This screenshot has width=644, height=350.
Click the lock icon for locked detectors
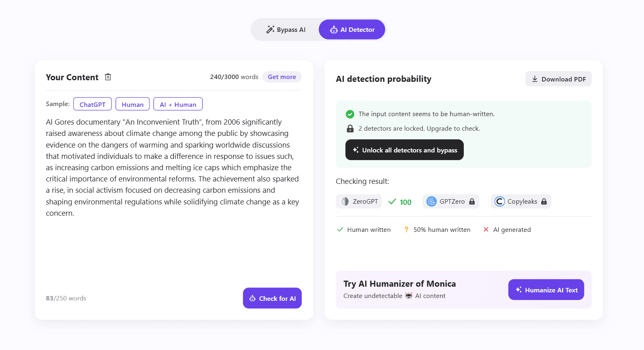pos(350,129)
